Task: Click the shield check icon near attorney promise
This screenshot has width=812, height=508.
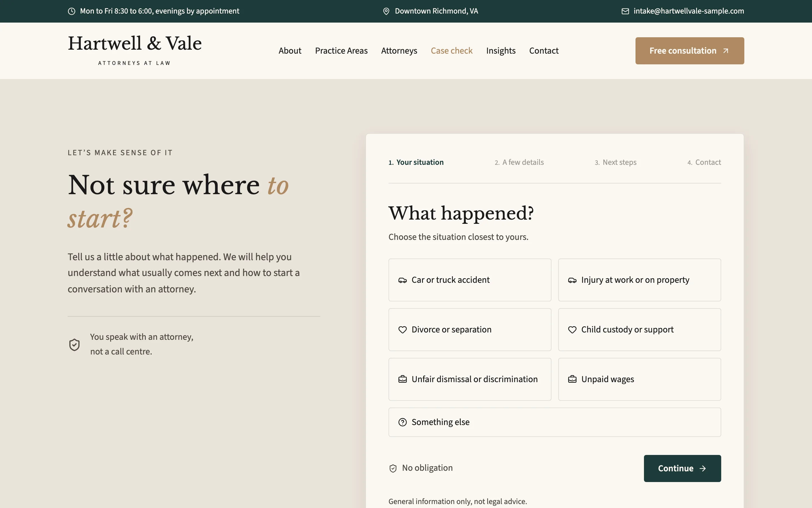Action: coord(74,345)
